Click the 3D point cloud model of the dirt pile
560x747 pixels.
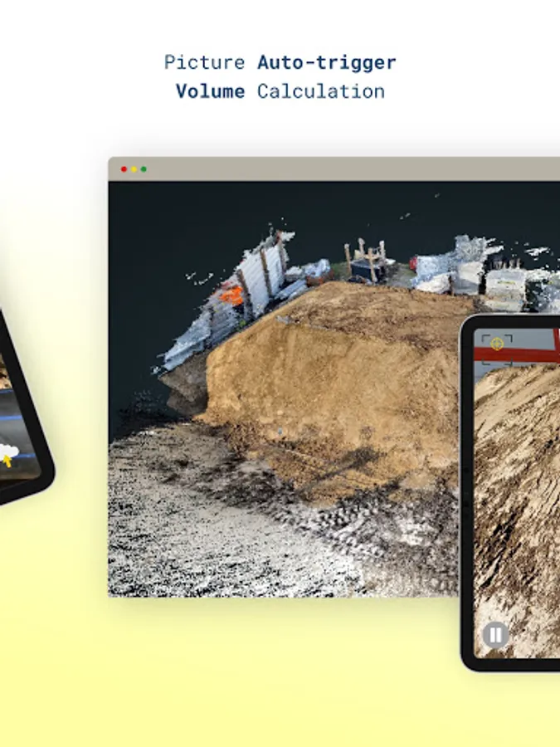click(284, 388)
